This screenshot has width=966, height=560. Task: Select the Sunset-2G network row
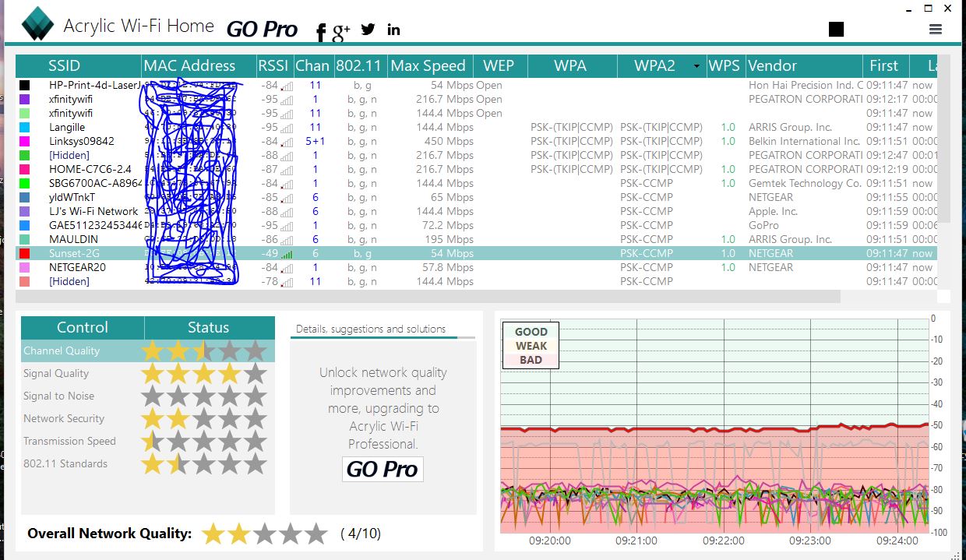pos(476,253)
